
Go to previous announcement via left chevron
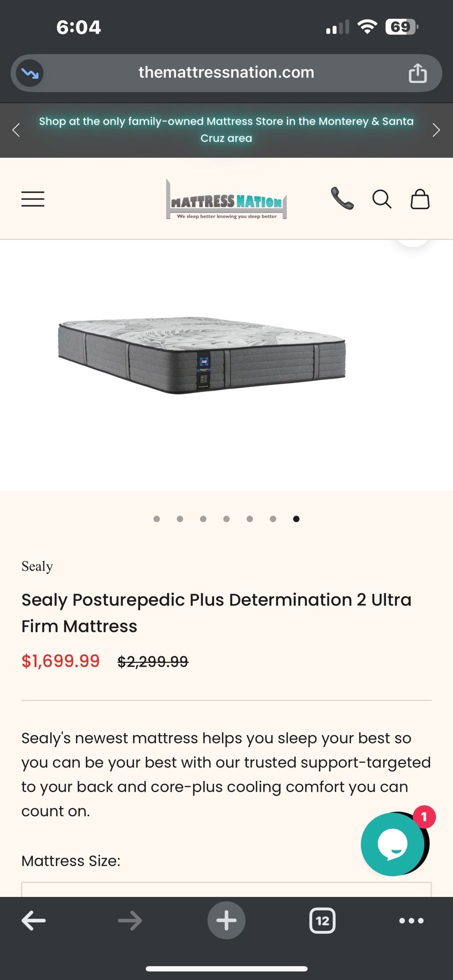click(x=16, y=130)
